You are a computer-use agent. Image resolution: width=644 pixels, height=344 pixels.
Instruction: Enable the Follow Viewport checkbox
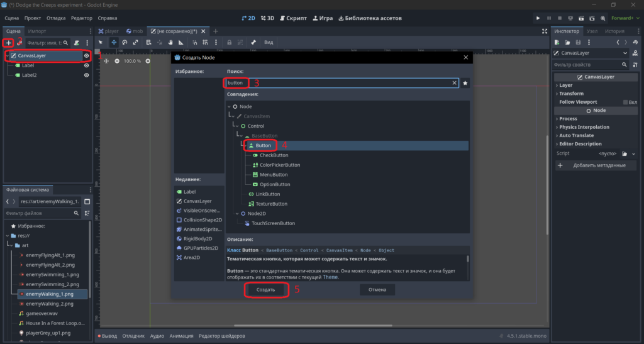626,103
